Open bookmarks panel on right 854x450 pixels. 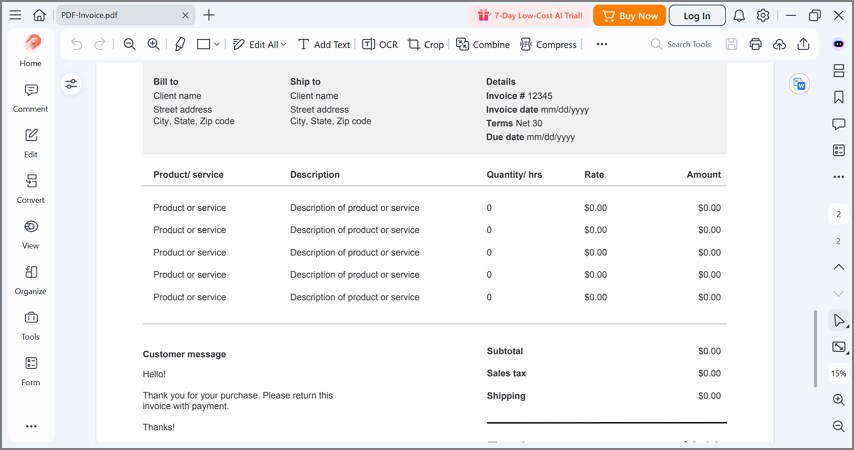839,97
